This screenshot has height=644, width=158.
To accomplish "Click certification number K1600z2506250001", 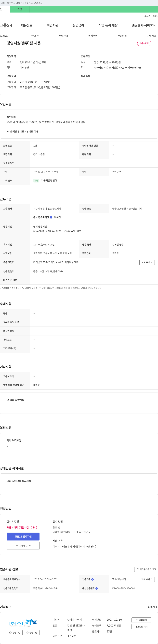I will [124, 588].
